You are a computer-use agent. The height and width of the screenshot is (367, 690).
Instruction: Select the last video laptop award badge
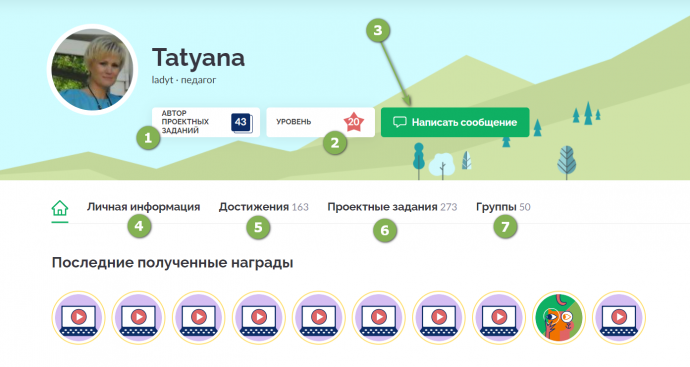pyautogui.click(x=619, y=317)
